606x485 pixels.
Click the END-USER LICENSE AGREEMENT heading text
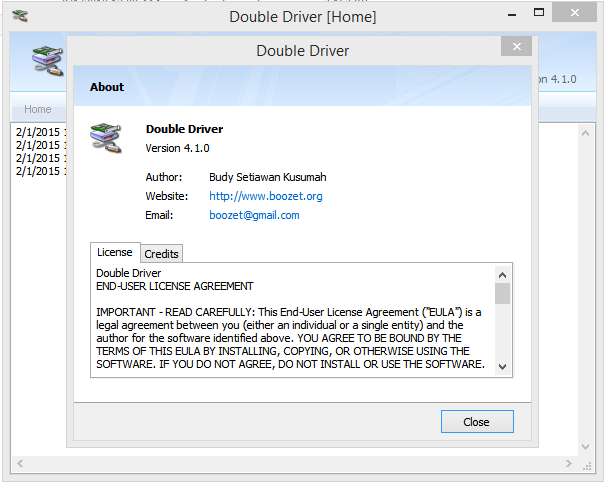pos(175,286)
